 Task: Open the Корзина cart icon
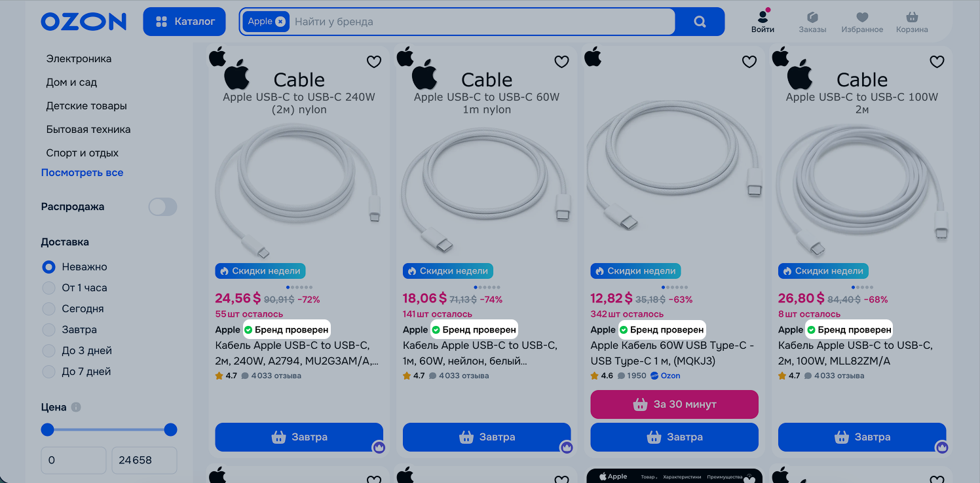pos(912,17)
